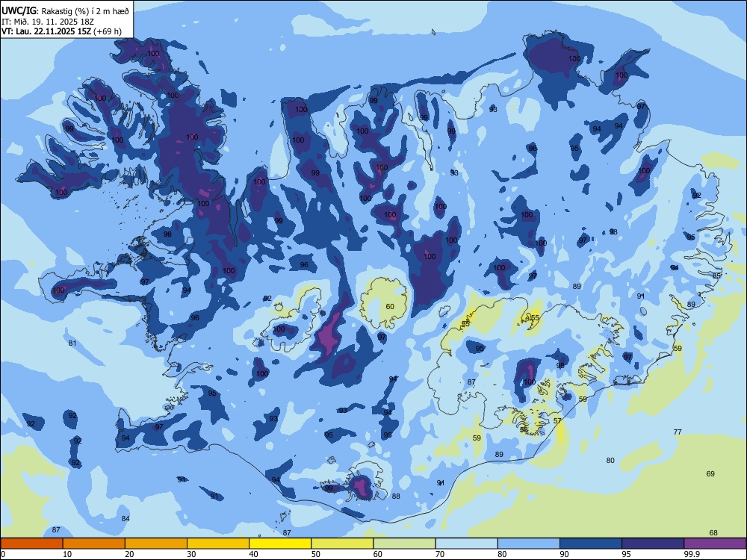Click legend tick label '20'
Screen dimensions: 747x560
[129, 554]
